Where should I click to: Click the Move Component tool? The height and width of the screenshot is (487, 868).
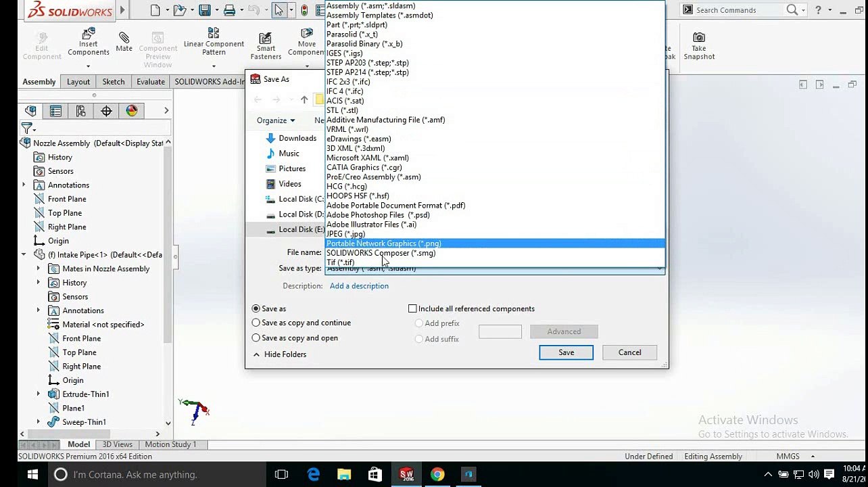pyautogui.click(x=306, y=43)
